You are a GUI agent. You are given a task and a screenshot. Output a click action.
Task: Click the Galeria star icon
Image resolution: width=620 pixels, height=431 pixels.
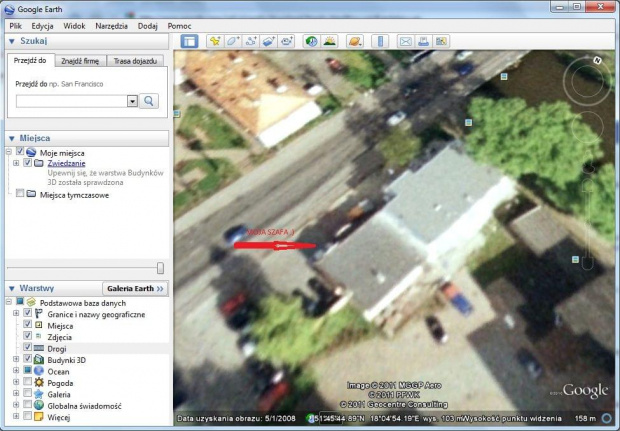tap(39, 394)
